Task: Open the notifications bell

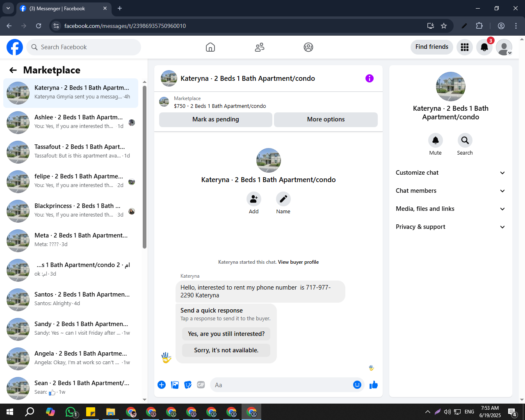Action: pos(484,47)
